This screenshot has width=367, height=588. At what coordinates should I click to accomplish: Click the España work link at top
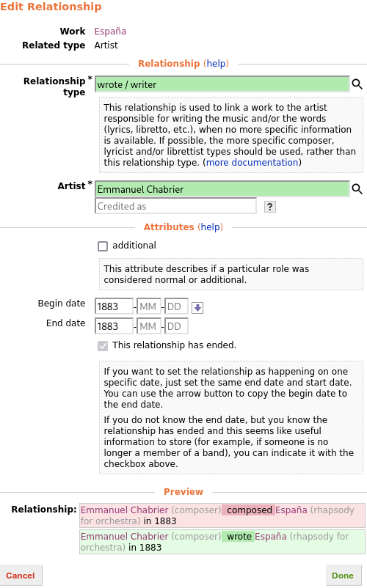pyautogui.click(x=110, y=31)
